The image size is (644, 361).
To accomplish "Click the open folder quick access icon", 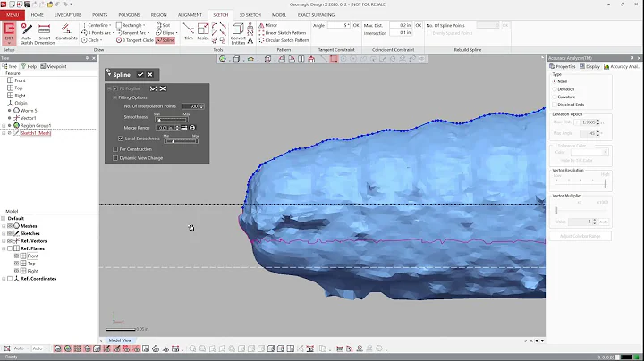I will click(50, 4).
